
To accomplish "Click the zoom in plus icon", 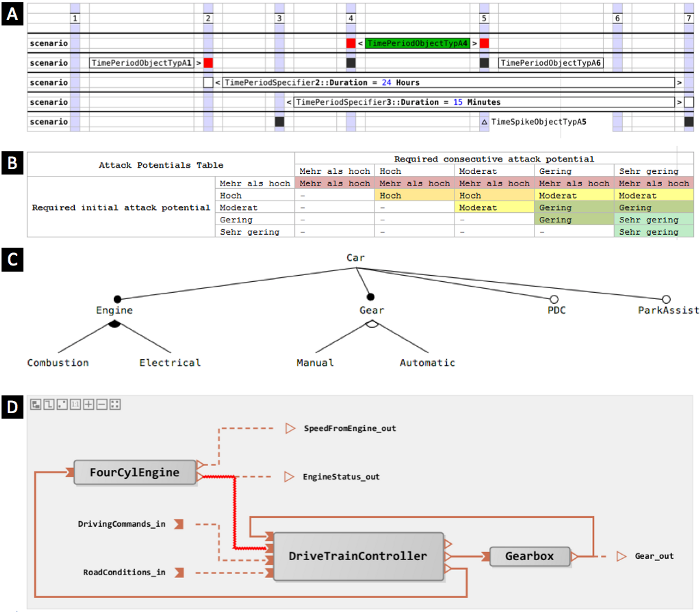I will [x=88, y=405].
